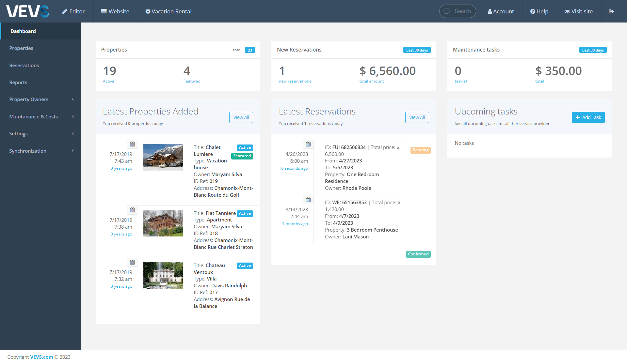Open the Reservations sidebar menu item

coord(24,65)
